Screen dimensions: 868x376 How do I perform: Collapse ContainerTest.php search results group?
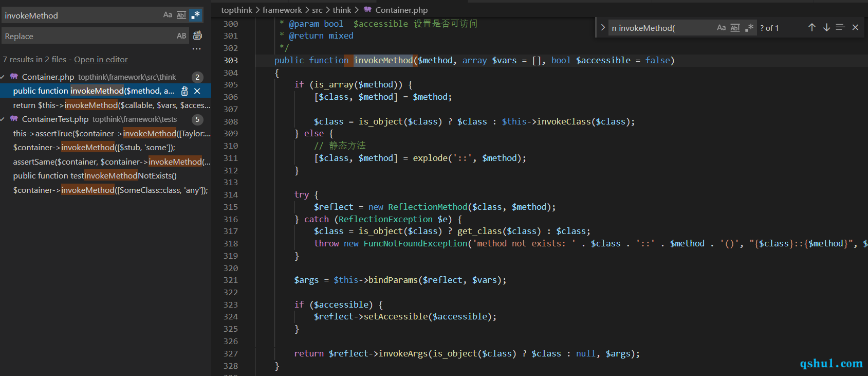click(x=3, y=119)
